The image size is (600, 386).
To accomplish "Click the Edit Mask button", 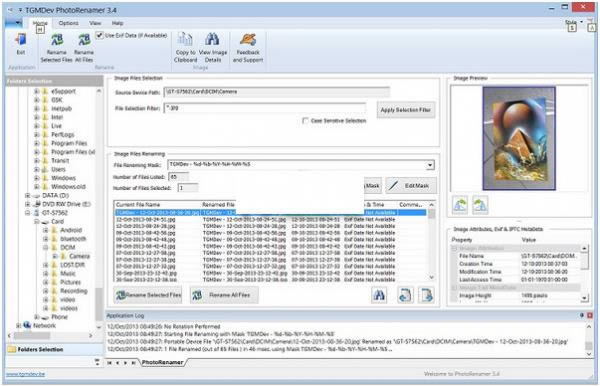I will [411, 186].
